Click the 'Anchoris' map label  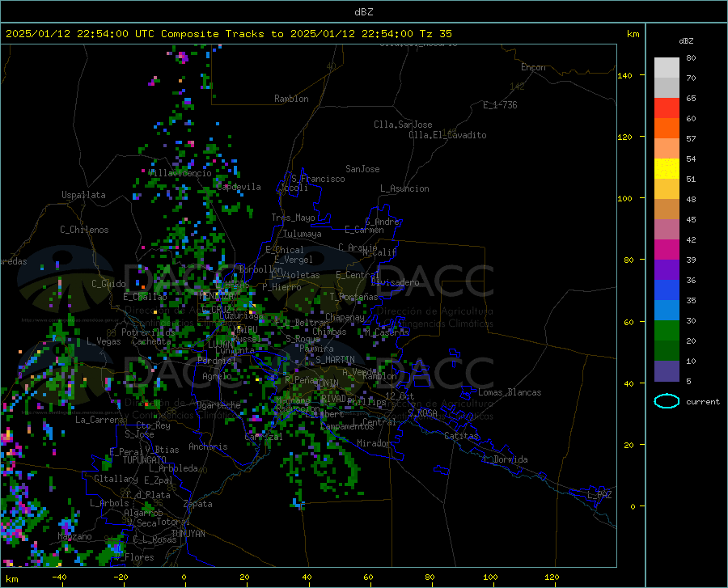[208, 446]
